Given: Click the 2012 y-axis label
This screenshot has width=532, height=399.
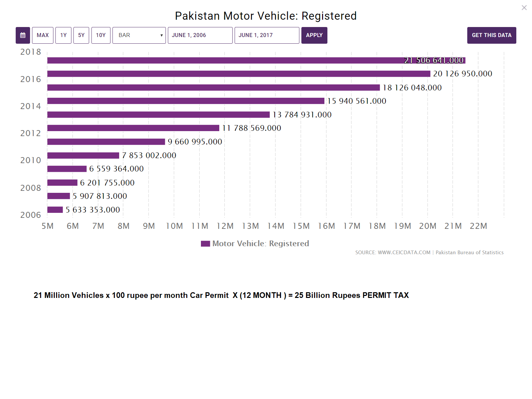Looking at the screenshot, I should click(31, 133).
